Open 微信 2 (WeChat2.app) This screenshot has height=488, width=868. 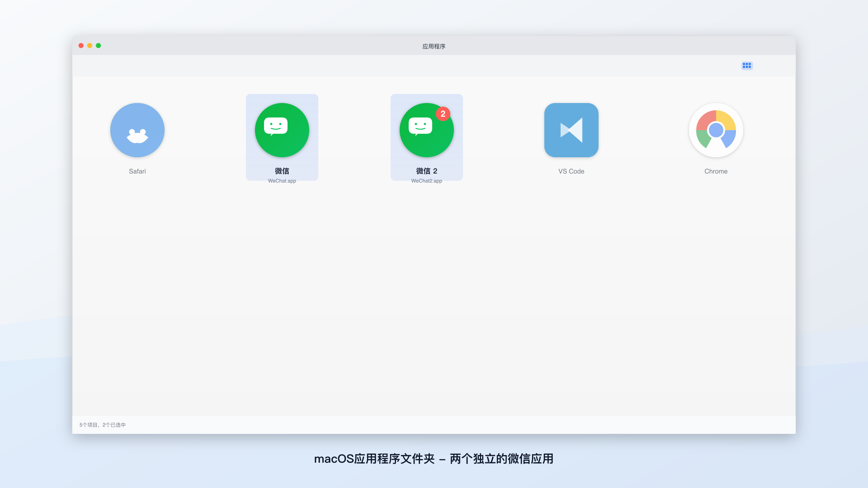(426, 130)
